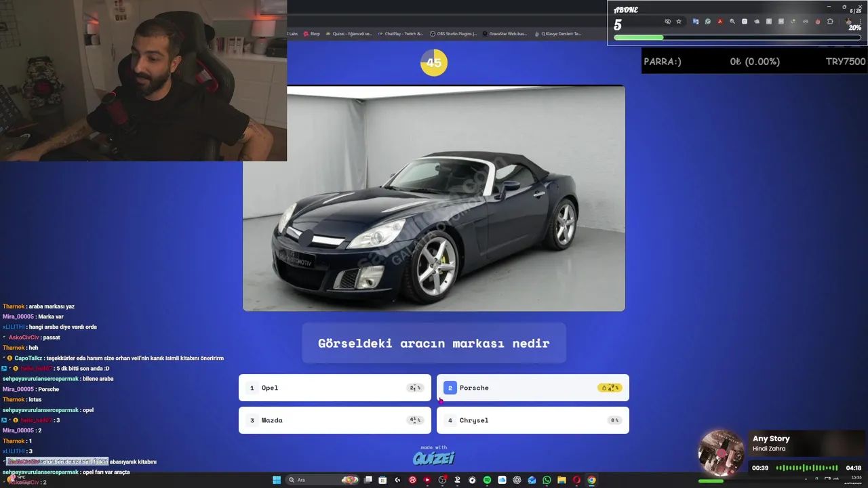Open the Blerp bookmark
Viewport: 868px width, 488px height.
tap(312, 33)
